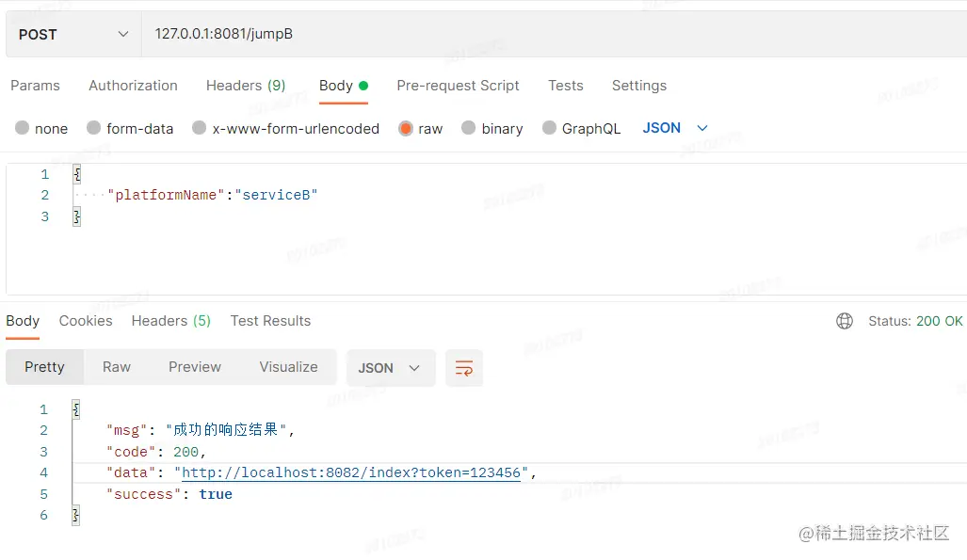
Task: Click the "success": true response line
Action: 169,494
